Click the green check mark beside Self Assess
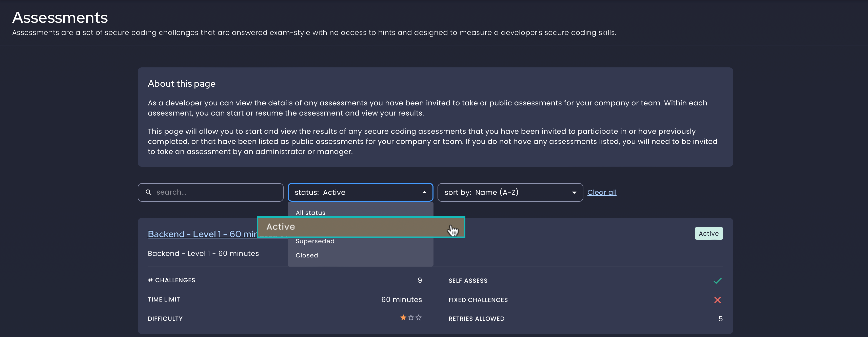Viewport: 868px width, 337px height. 717,280
